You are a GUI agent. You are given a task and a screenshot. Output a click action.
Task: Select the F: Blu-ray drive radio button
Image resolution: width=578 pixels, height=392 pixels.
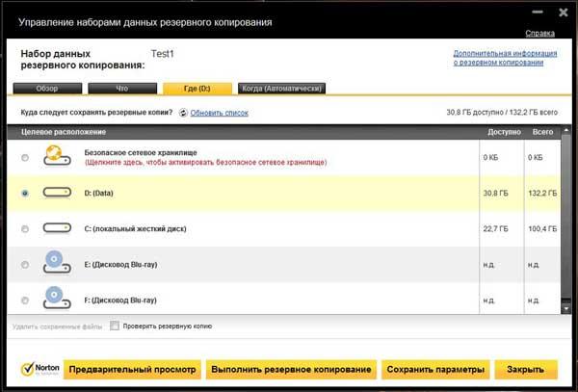point(25,301)
